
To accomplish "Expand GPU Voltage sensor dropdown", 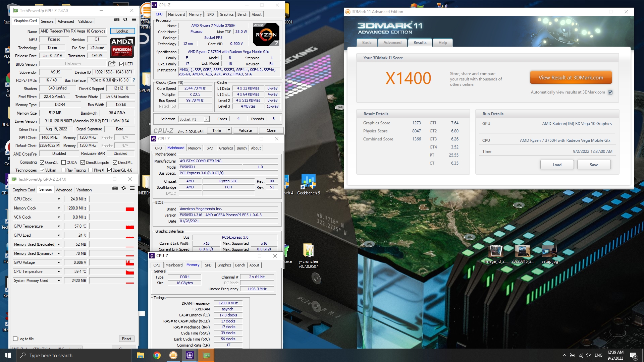I will (x=59, y=262).
